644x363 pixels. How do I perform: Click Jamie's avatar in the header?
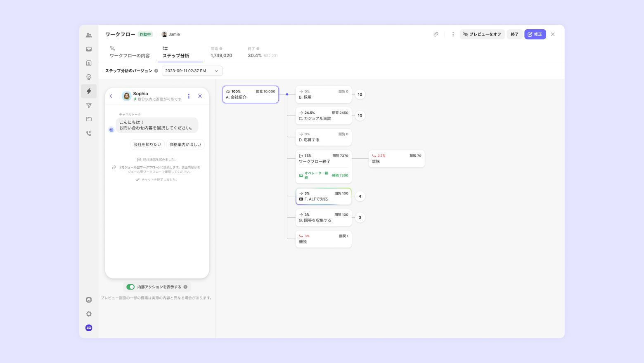tap(164, 34)
